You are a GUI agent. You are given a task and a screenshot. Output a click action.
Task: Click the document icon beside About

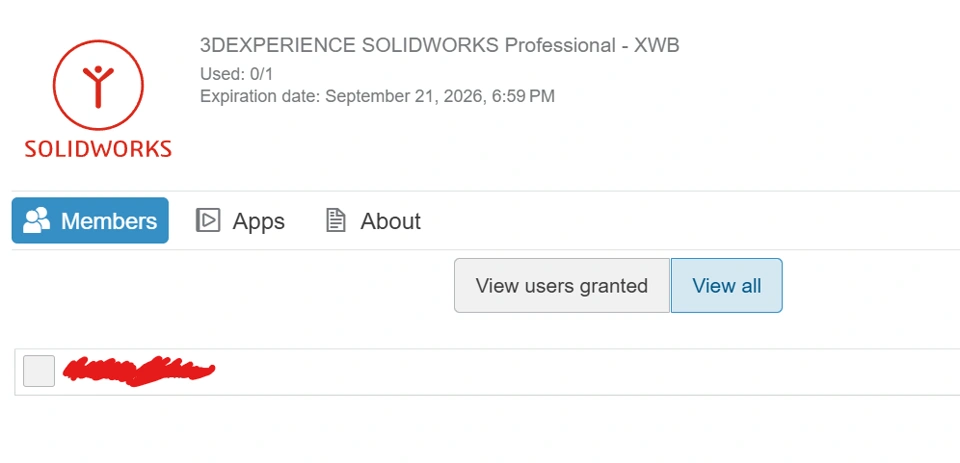336,221
